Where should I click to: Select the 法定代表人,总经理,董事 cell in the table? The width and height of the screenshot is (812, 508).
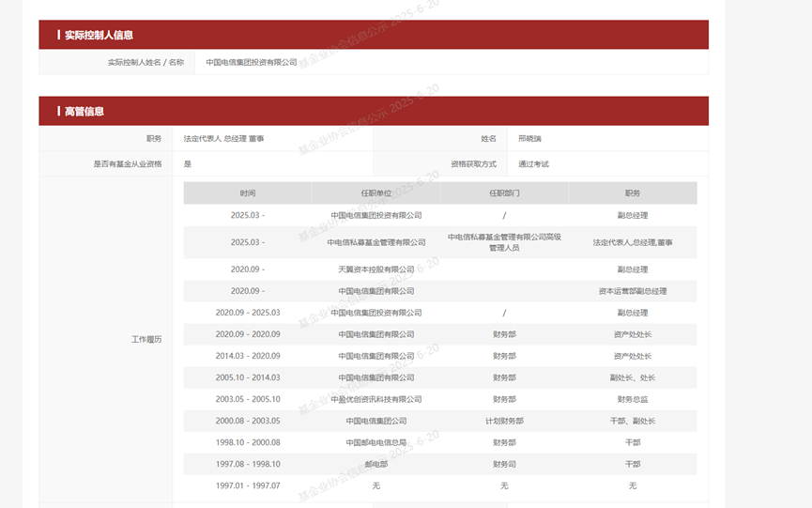[633, 242]
